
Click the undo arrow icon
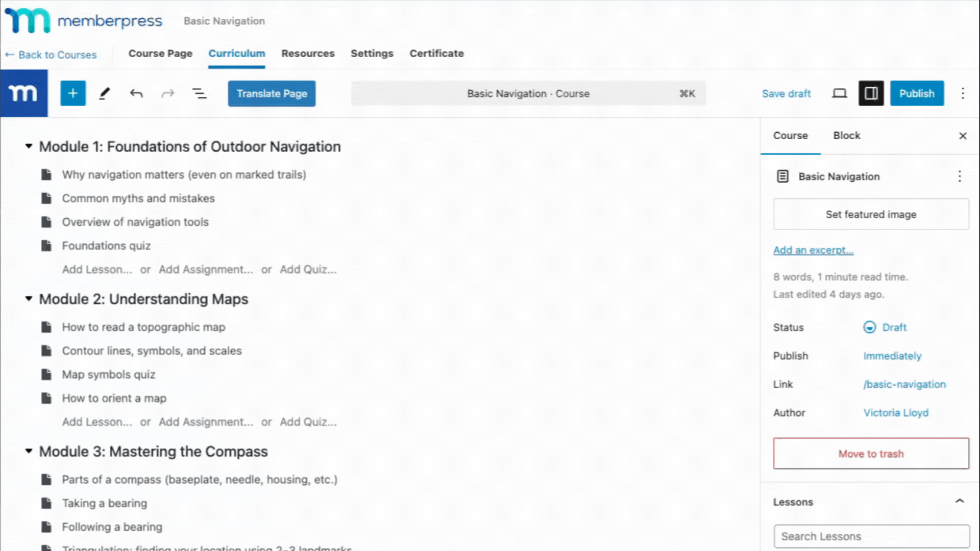136,93
